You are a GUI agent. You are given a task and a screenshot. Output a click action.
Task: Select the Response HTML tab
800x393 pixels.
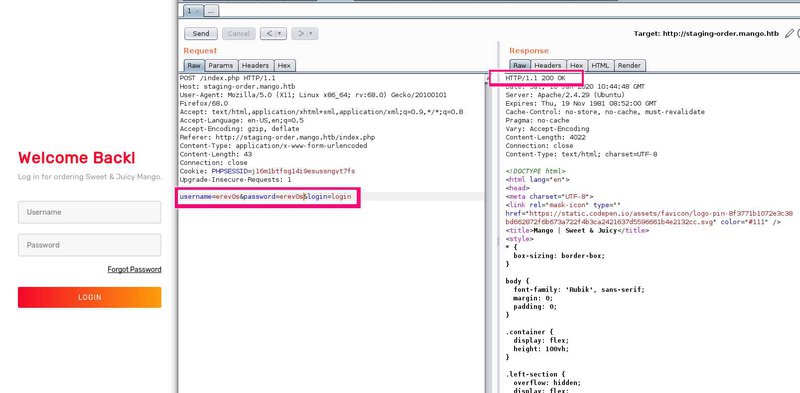click(x=600, y=65)
